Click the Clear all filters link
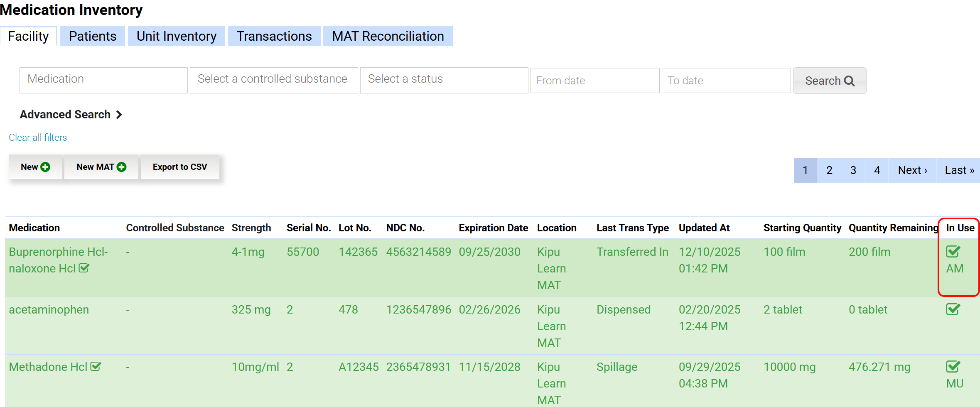 38,137
